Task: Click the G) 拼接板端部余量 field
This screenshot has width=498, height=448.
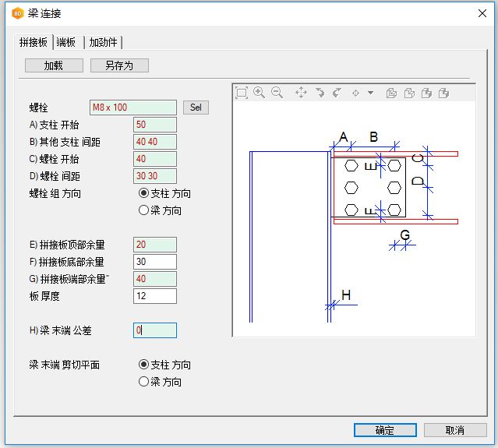Action: [x=155, y=279]
